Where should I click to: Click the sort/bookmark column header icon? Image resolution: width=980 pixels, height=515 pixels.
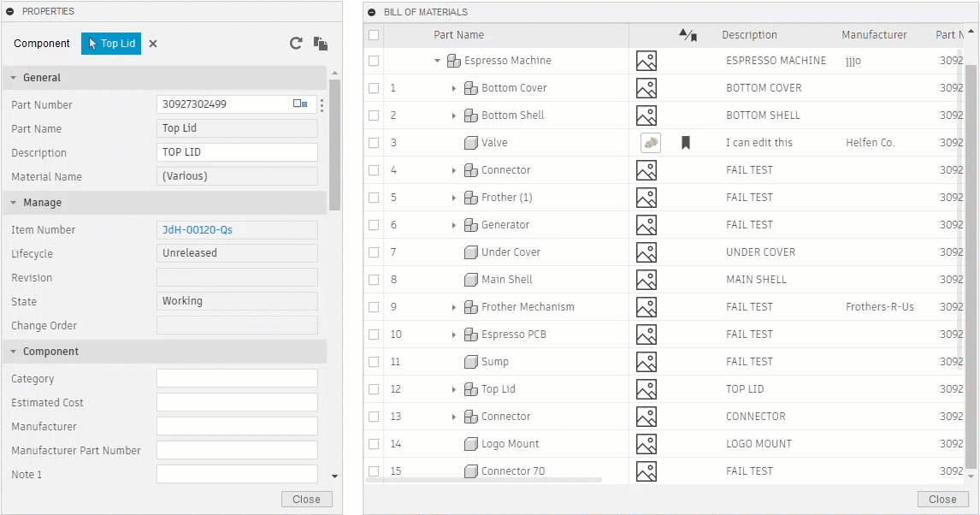pos(688,35)
